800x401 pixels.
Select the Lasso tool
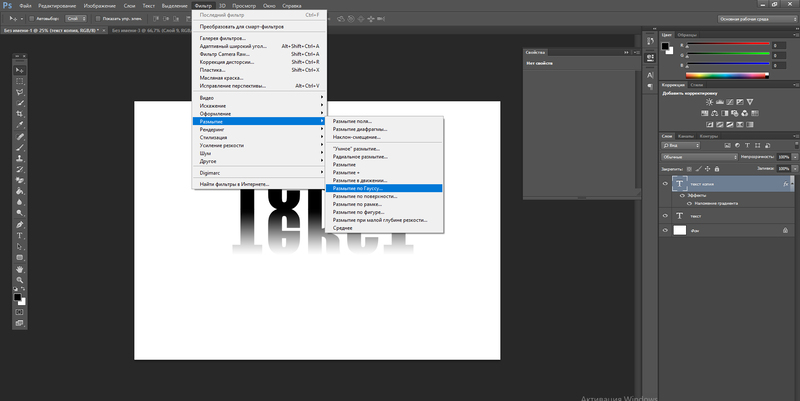18,92
